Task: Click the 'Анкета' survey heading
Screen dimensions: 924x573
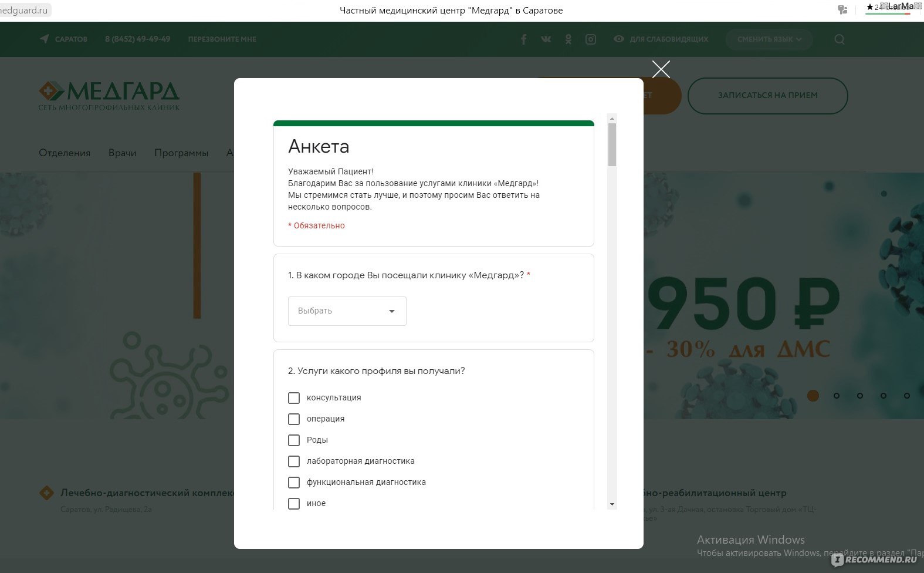Action: tap(319, 146)
